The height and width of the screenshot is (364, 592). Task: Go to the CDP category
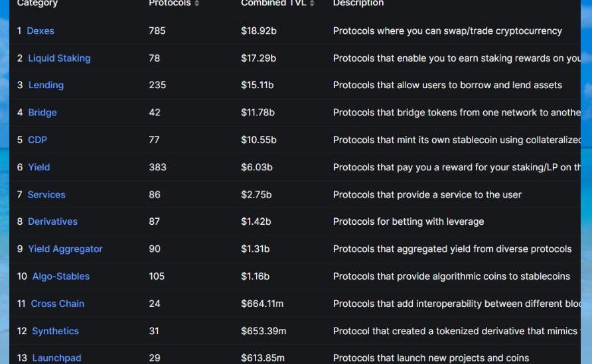37,140
